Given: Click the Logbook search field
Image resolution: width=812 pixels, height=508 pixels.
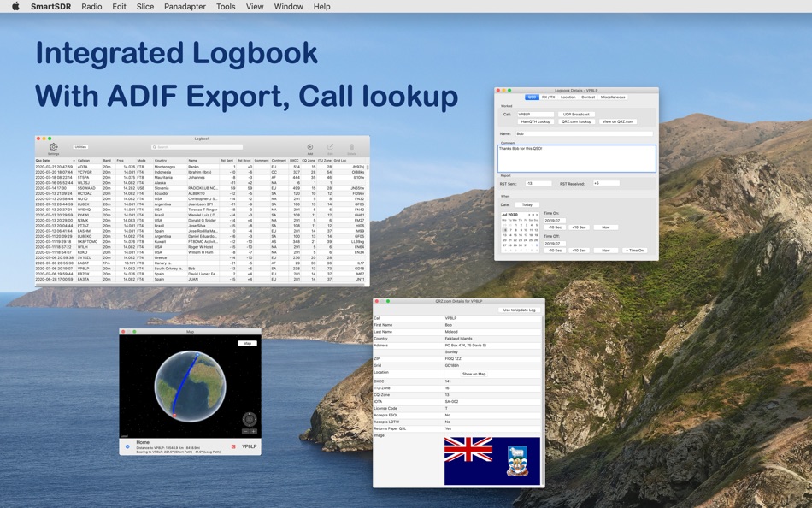Looking at the screenshot, I should click(x=197, y=147).
